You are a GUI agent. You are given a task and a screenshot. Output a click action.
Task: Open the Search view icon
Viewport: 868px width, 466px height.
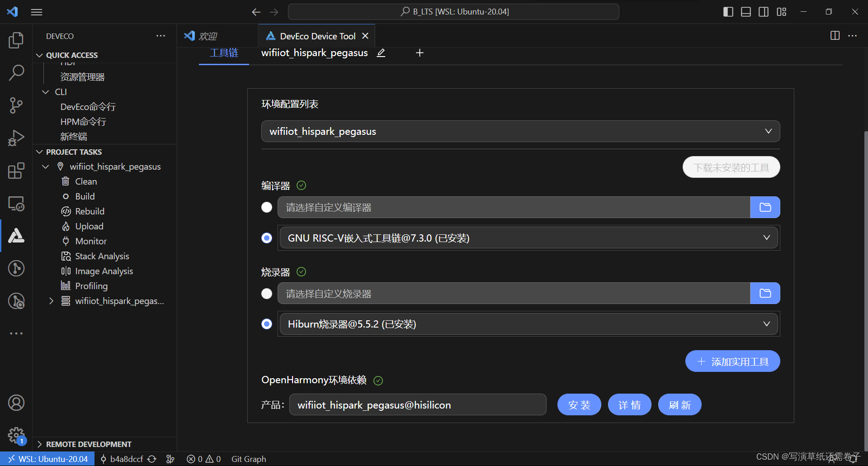16,72
